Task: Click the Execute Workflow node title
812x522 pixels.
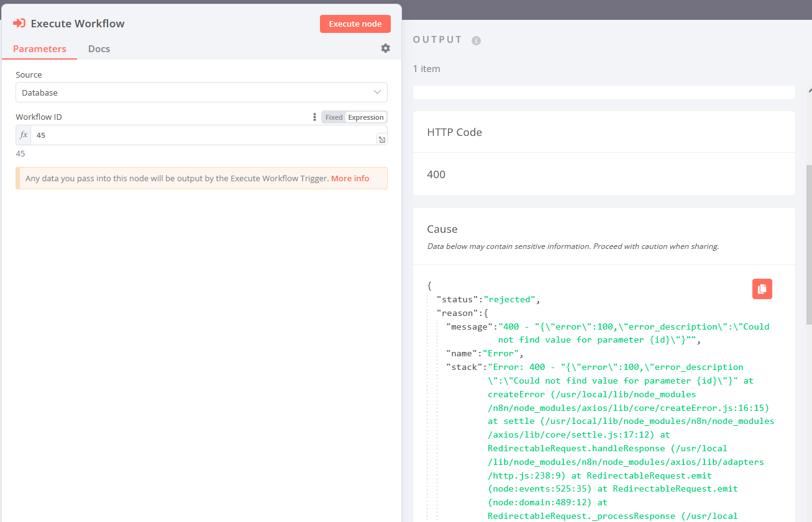Action: point(78,24)
